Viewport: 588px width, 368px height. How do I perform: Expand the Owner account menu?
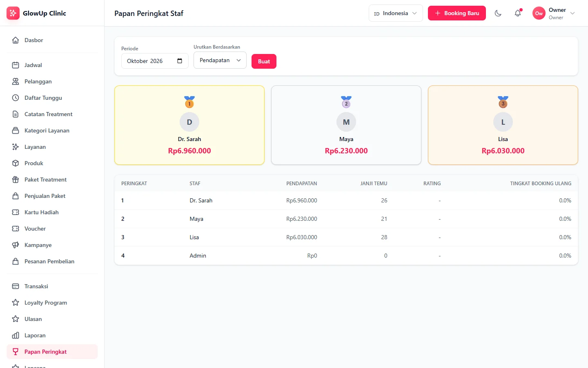(x=554, y=13)
